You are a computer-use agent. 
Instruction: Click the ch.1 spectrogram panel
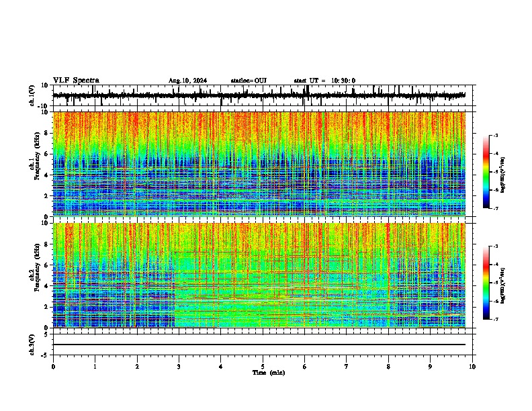pos(259,164)
